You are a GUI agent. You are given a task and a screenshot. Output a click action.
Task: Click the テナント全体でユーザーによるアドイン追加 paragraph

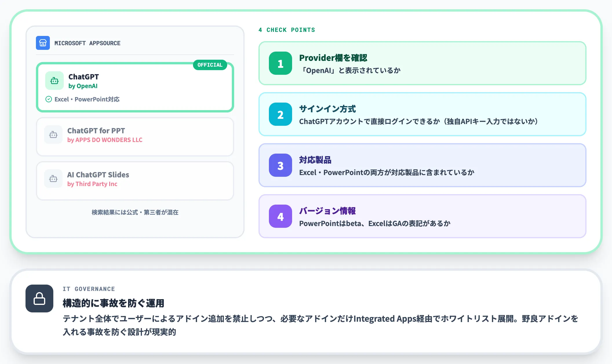tap(320, 325)
